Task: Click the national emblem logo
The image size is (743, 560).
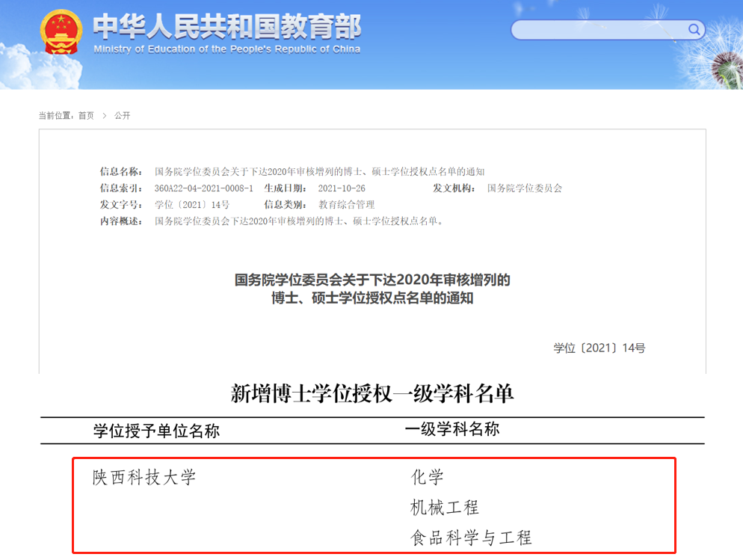Action: pyautogui.click(x=61, y=31)
